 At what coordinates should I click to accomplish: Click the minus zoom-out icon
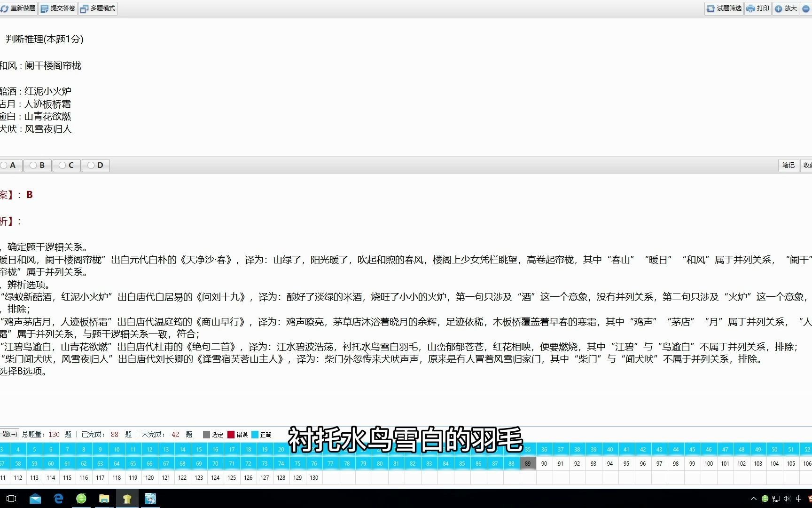(x=806, y=8)
